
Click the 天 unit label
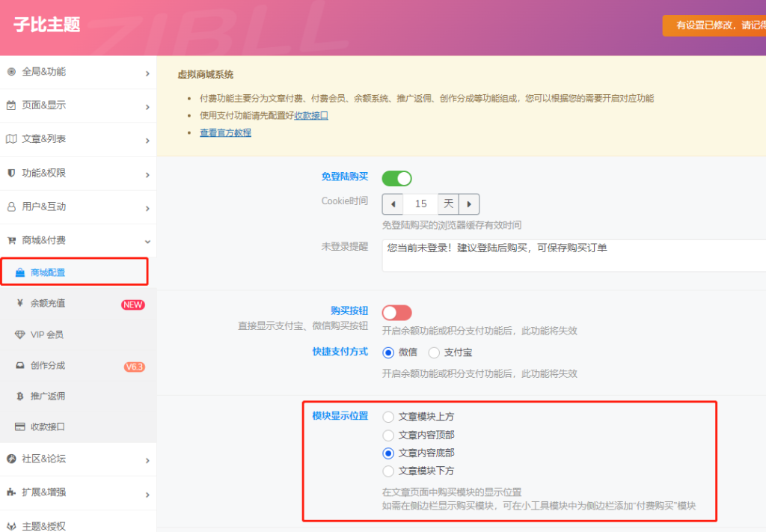[449, 204]
